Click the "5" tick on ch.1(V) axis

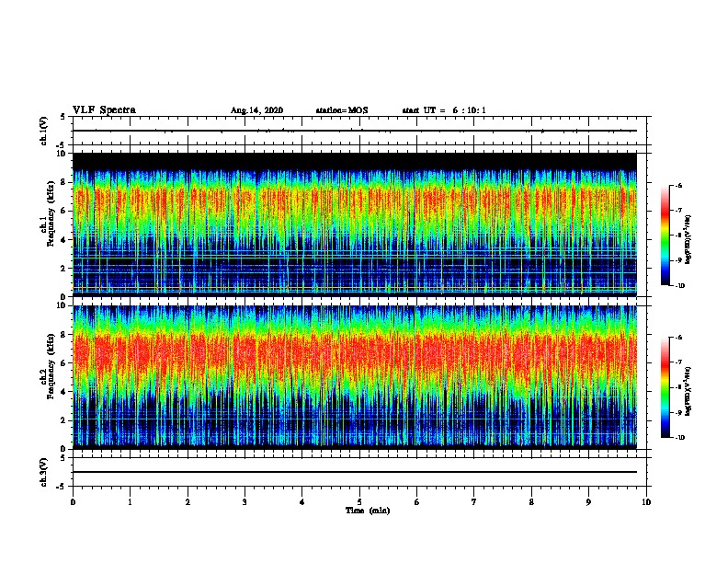pyautogui.click(x=63, y=117)
